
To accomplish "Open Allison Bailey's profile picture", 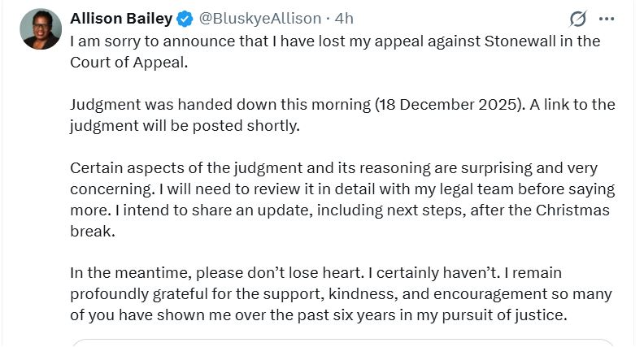I will pyautogui.click(x=41, y=29).
